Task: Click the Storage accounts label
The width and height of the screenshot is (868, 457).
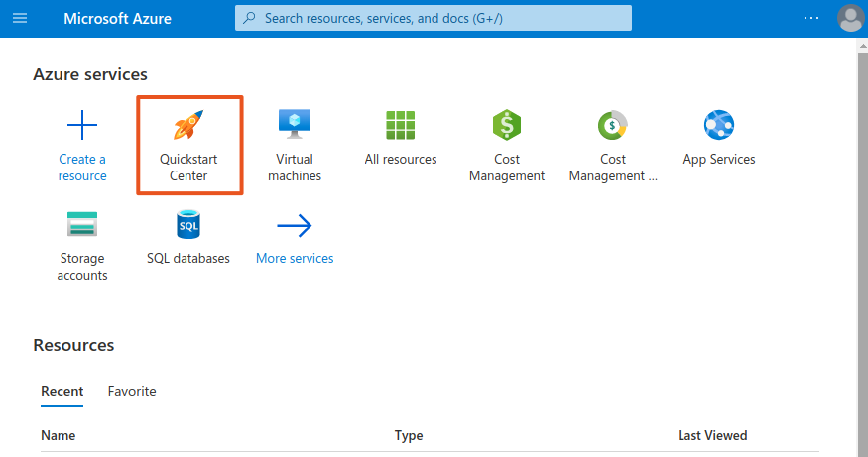Action: [x=82, y=267]
